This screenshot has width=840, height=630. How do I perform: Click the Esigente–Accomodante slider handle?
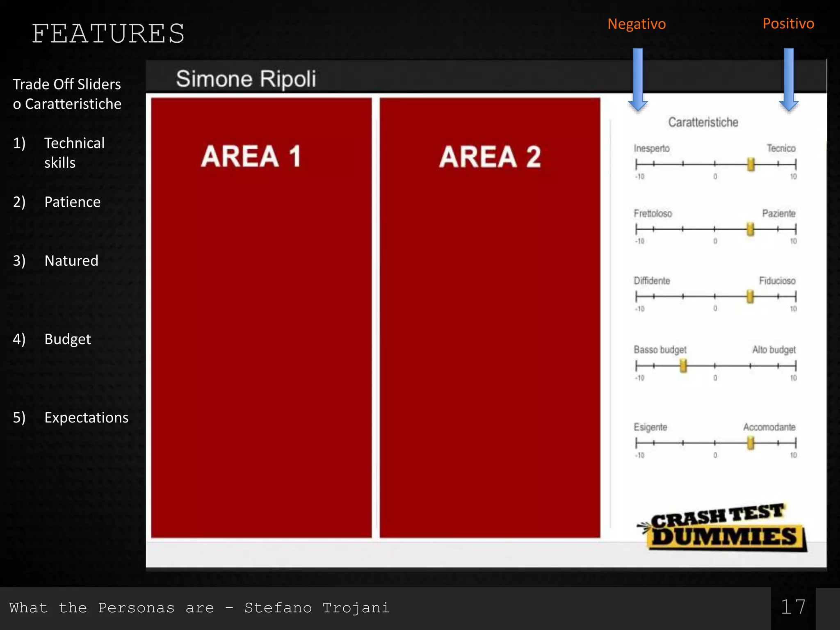pos(751,443)
